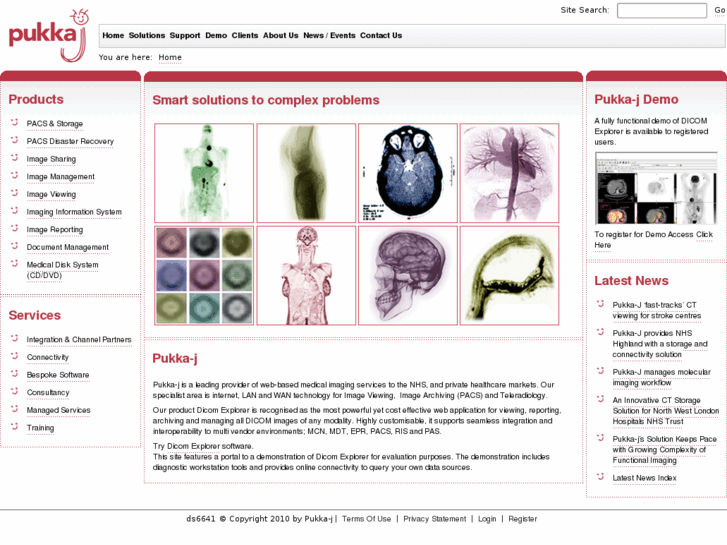Viewport: 727px width, 545px height.
Task: Open the Consultancy link
Action: tap(48, 392)
